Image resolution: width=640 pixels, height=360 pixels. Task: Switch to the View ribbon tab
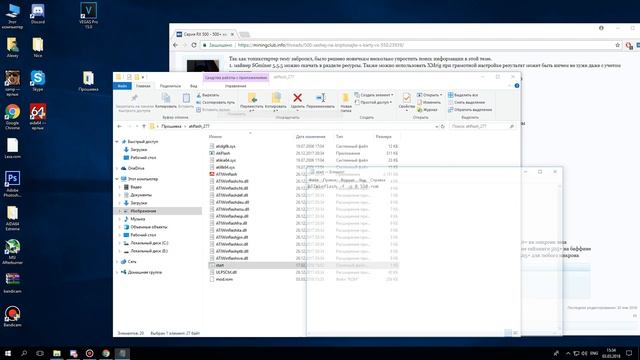tap(193, 86)
